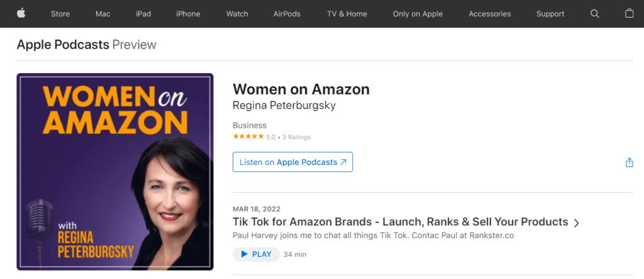644x279 pixels.
Task: Open the Tik Tok for Amazon Brands episode title
Action: [401, 222]
